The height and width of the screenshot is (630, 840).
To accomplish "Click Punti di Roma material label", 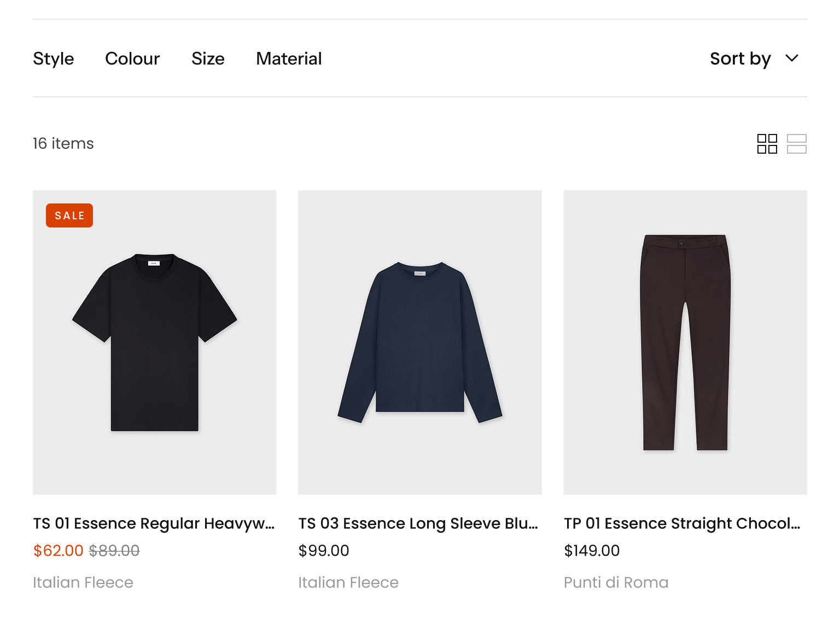I will (x=616, y=582).
